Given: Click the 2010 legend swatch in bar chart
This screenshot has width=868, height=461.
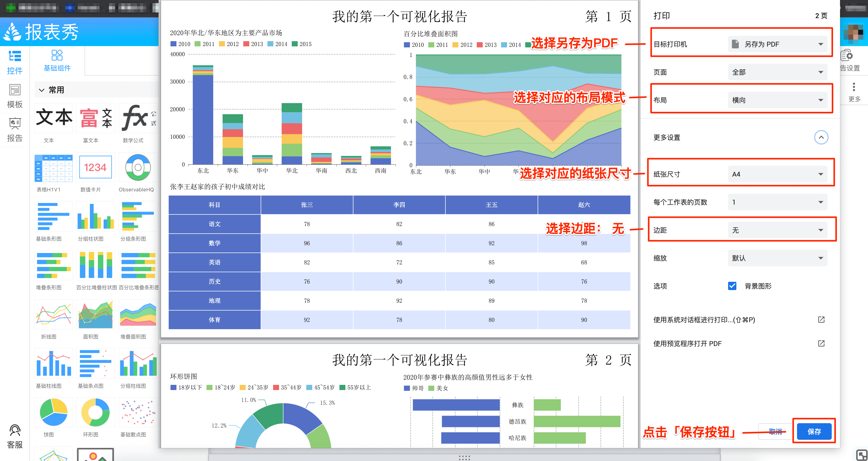Looking at the screenshot, I should click(x=174, y=44).
